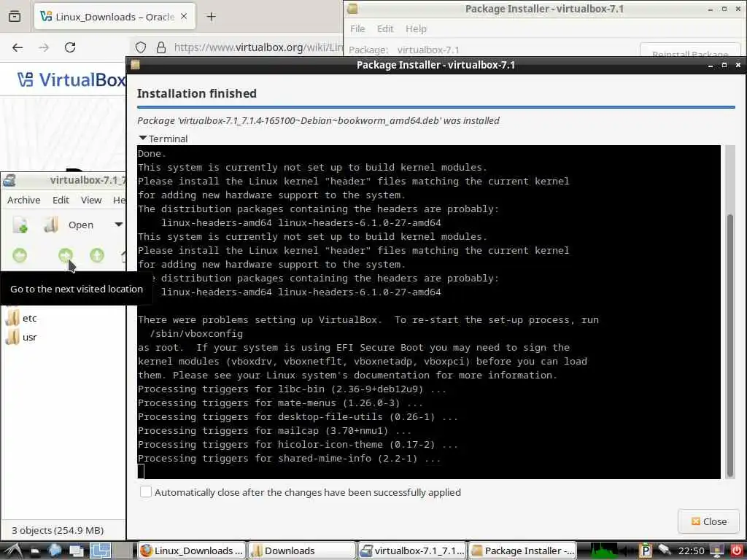
Task: Open the browser tab overview icon
Action: point(15,17)
